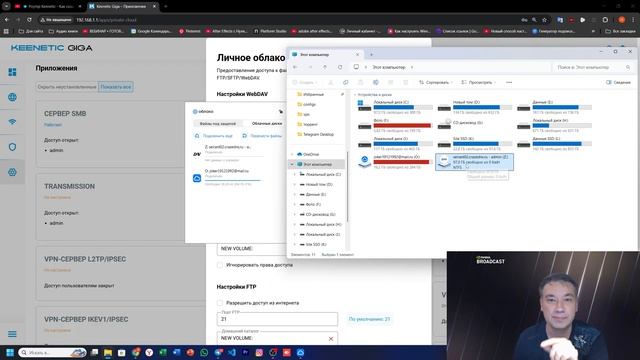The image size is (640, 360).
Task: Bookmark this page with the star icon
Action: (544, 20)
